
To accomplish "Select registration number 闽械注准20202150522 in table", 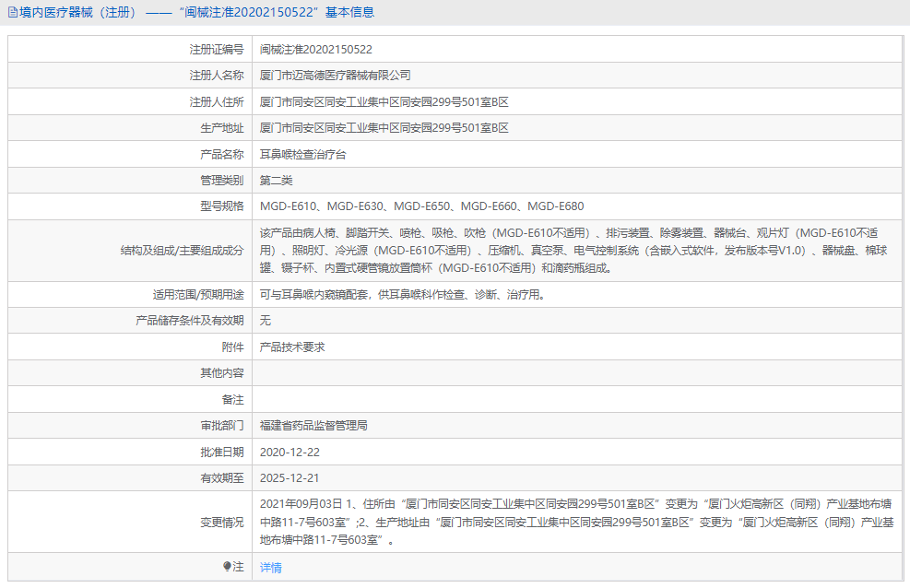I will (315, 49).
